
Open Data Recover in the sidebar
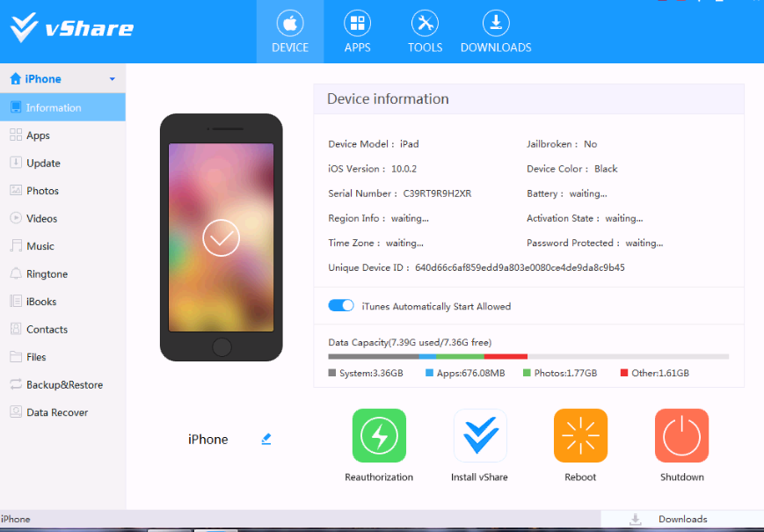tap(62, 412)
